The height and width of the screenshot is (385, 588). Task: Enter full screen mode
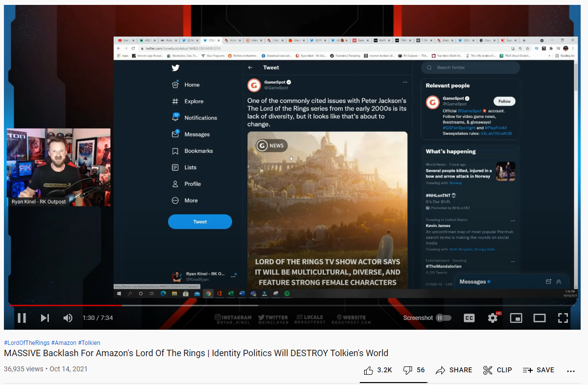(x=563, y=318)
